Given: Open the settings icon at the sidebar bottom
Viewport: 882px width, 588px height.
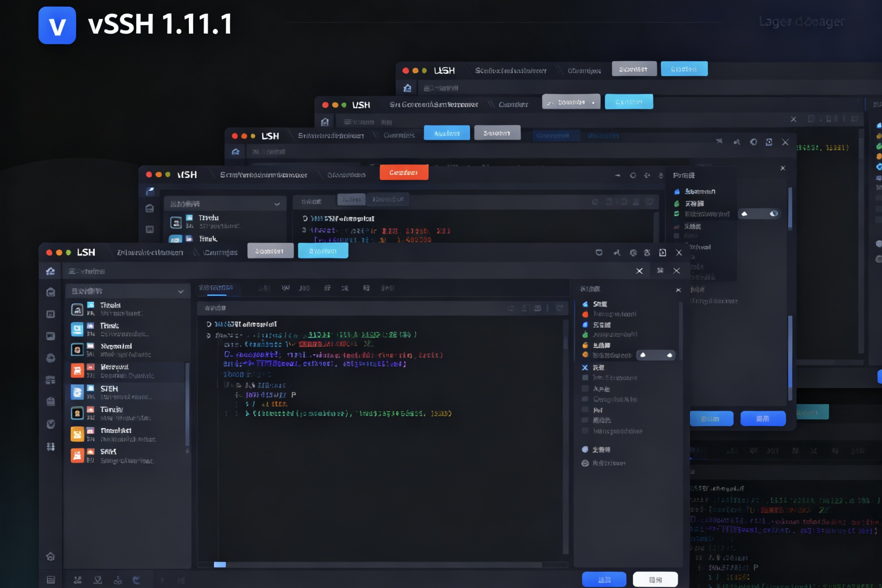Looking at the screenshot, I should click(51, 579).
